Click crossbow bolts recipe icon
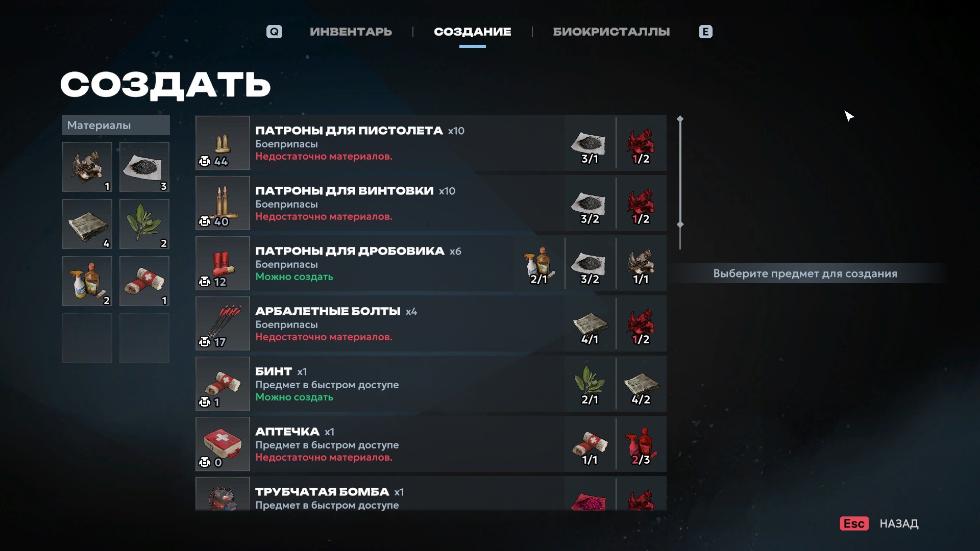Image resolution: width=980 pixels, height=551 pixels. [x=223, y=323]
